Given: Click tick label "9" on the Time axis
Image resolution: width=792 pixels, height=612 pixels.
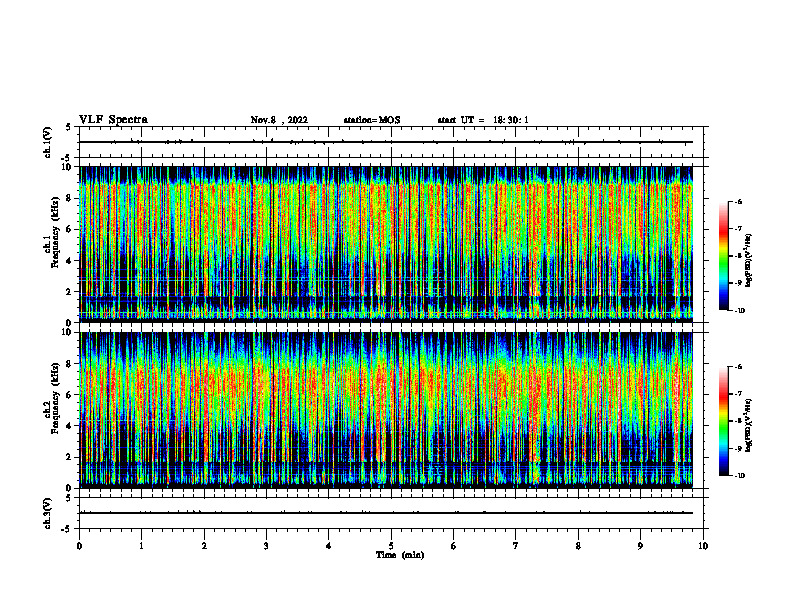Looking at the screenshot, I should click(640, 546).
